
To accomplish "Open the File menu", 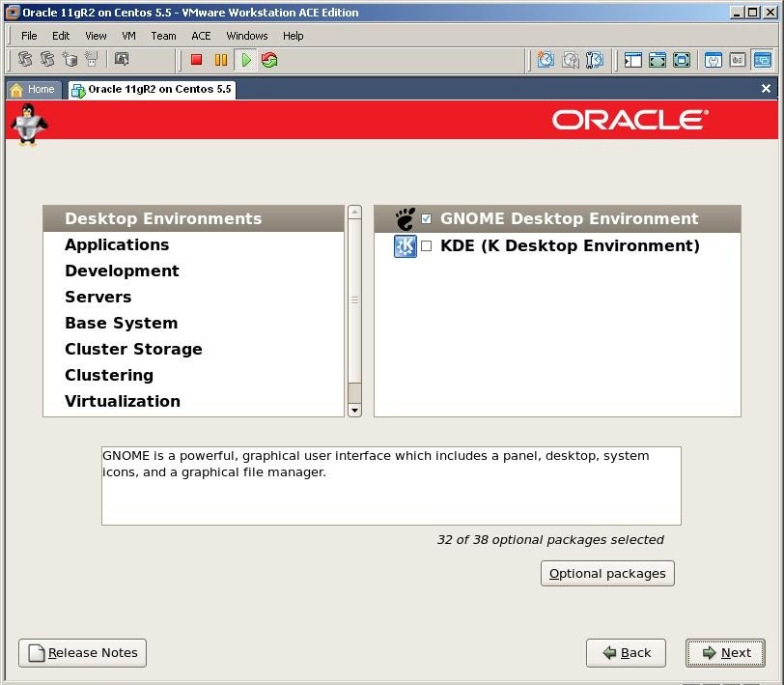I will tap(29, 36).
